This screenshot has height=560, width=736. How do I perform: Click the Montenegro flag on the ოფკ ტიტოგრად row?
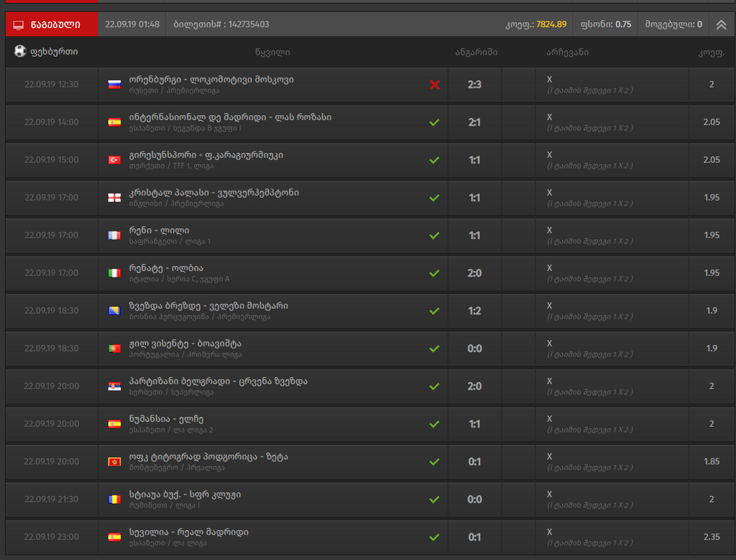coord(114,462)
